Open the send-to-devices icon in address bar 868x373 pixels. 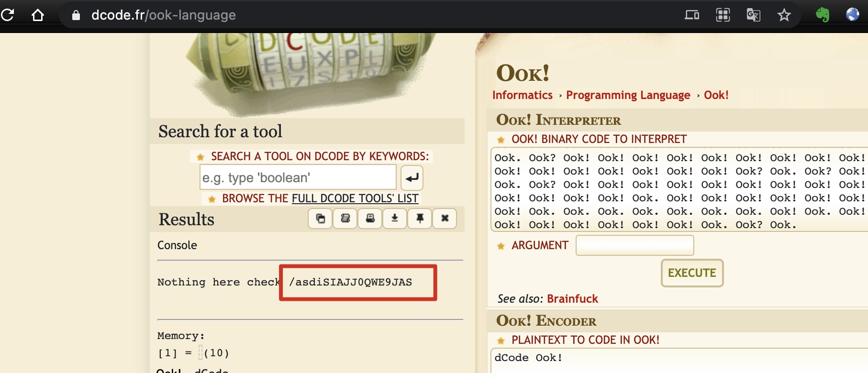(x=692, y=15)
